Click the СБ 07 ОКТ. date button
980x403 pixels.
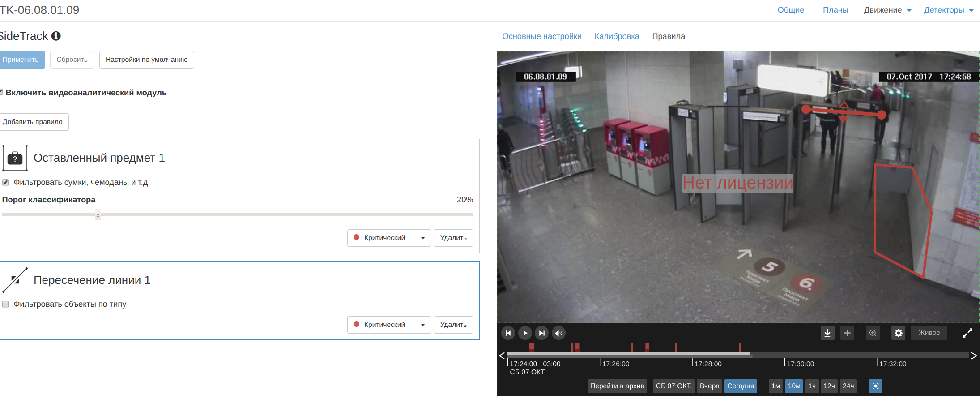[673, 386]
